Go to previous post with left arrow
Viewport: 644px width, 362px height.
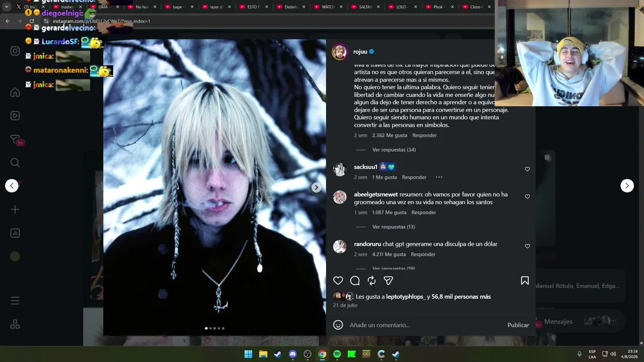tap(12, 186)
